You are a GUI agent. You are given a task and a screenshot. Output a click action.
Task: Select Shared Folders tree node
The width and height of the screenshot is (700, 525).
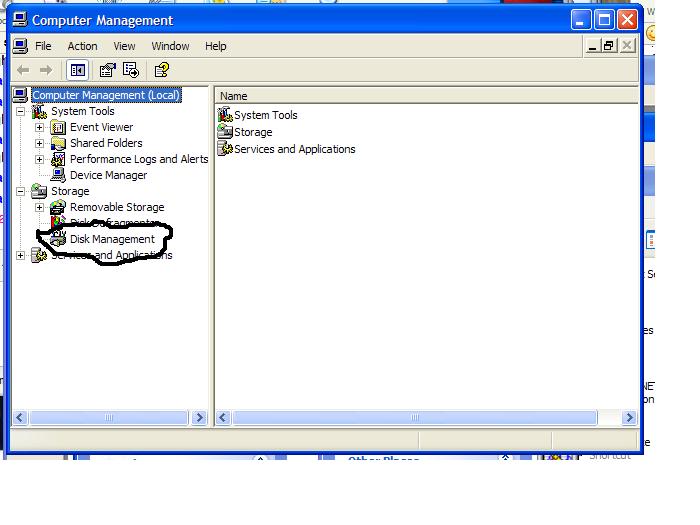tap(106, 143)
